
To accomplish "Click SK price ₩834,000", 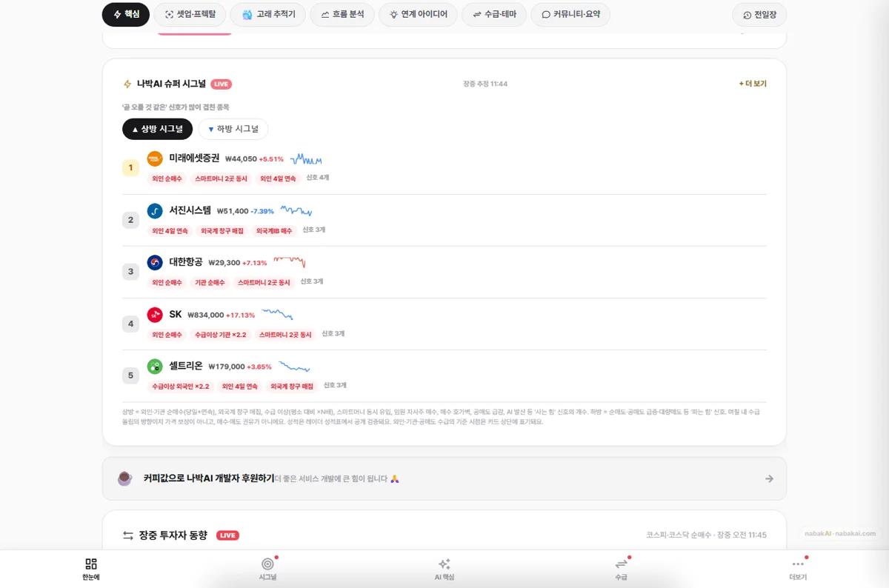I will [x=205, y=315].
